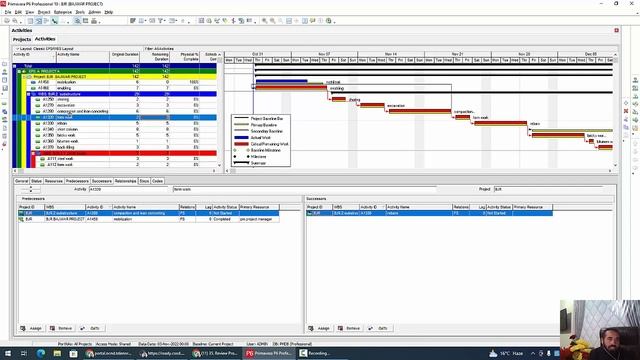Click the Activity Name column header

83,57
